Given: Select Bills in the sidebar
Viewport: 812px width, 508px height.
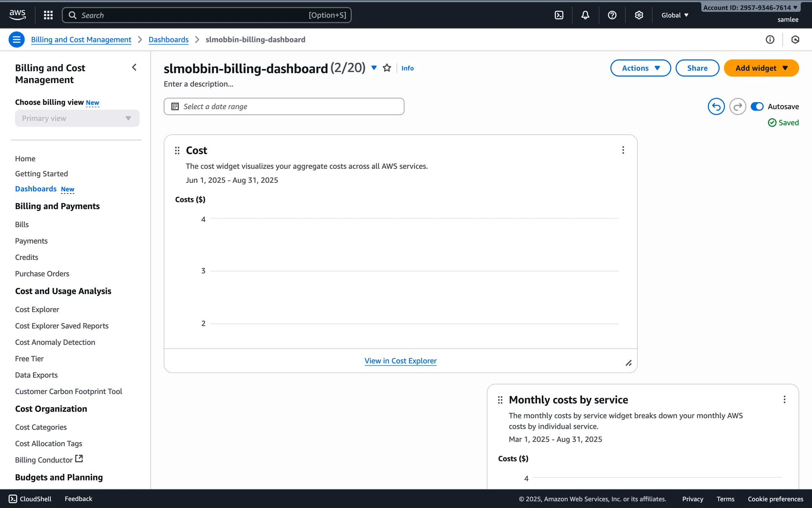Looking at the screenshot, I should click(x=22, y=224).
